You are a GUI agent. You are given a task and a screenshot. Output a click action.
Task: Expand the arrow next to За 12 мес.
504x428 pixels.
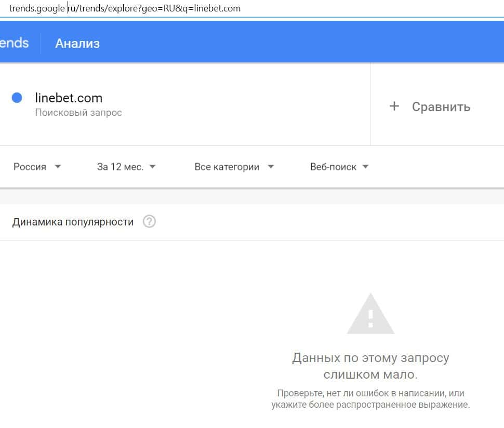pyautogui.click(x=152, y=167)
